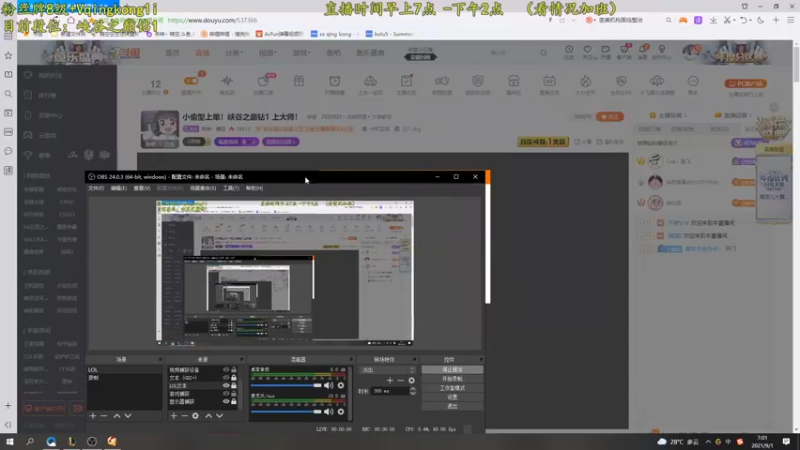Move the selected source up
The height and width of the screenshot is (450, 800).
208,416
